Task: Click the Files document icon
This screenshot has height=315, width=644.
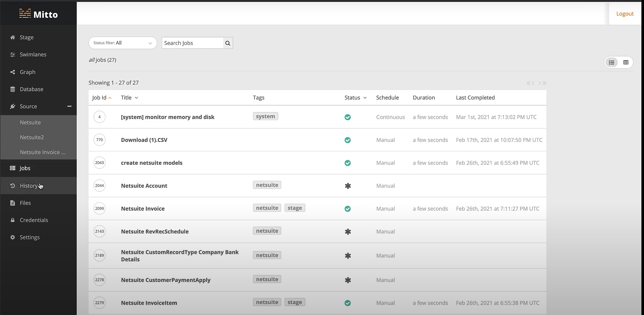Action: pyautogui.click(x=13, y=203)
